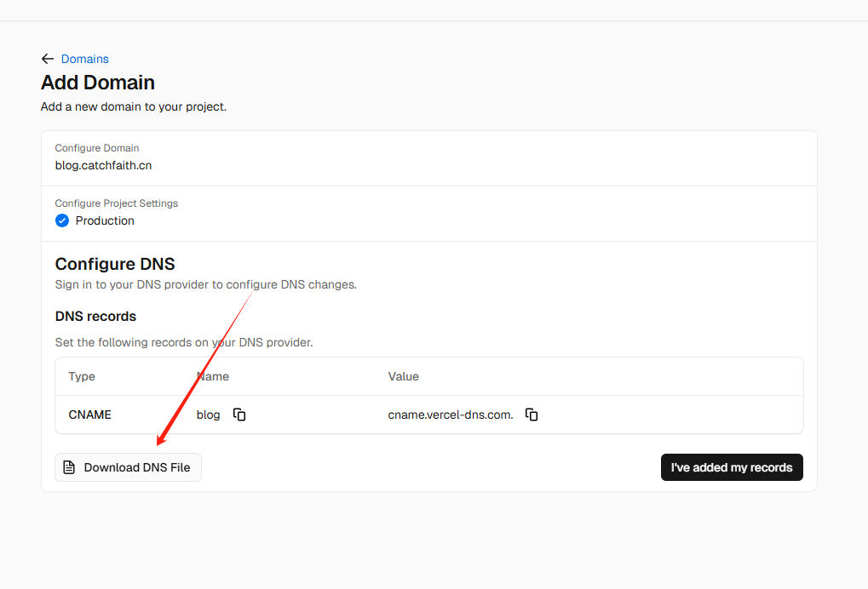The image size is (868, 589).
Task: Click the file icon in Download DNS File
Action: coord(70,467)
